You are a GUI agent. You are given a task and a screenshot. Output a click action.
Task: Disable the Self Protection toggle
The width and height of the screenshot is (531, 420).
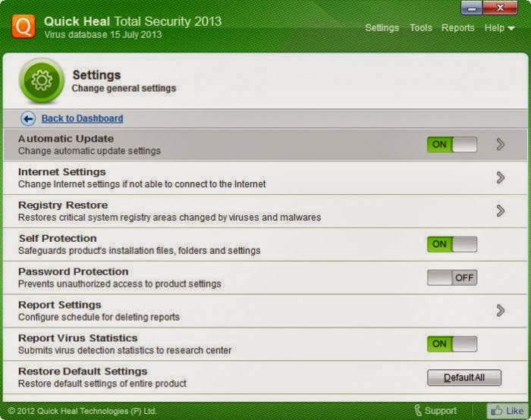pos(452,244)
